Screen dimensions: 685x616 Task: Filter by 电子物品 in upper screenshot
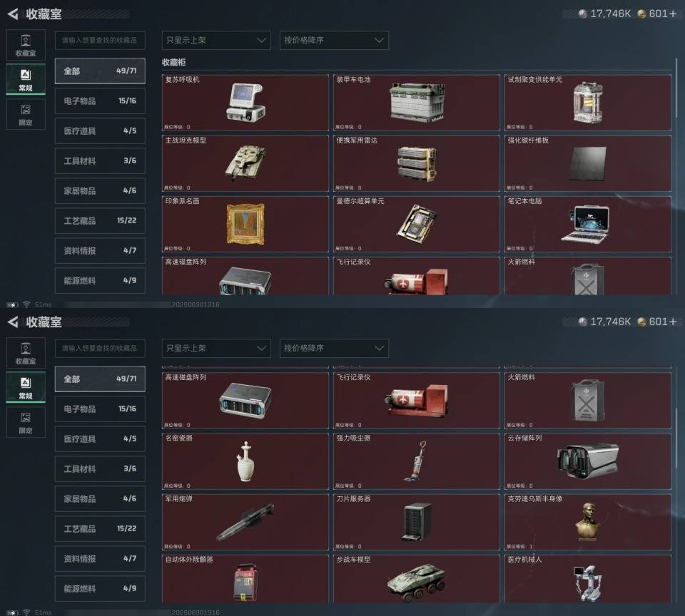click(100, 101)
